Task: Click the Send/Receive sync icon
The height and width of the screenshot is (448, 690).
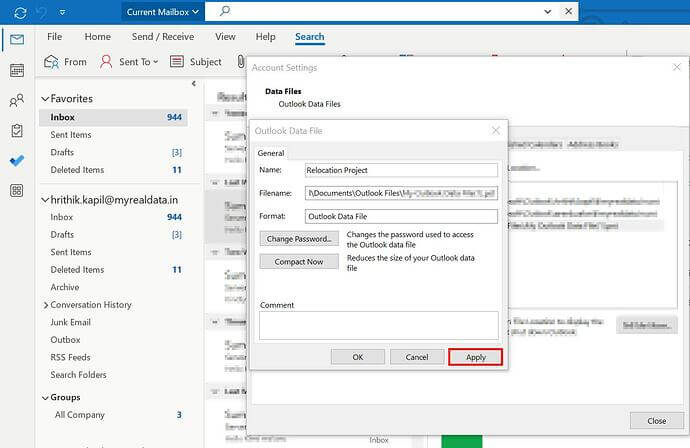Action: [13, 12]
